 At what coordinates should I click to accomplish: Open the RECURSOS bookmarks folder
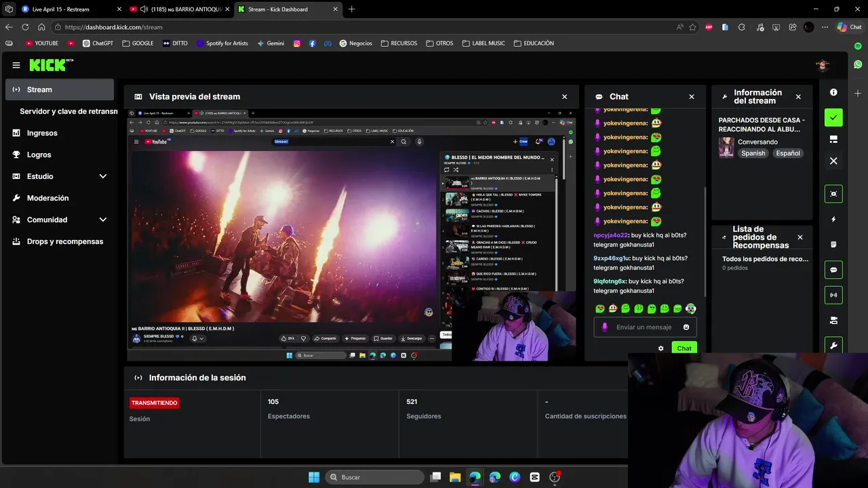click(x=399, y=43)
